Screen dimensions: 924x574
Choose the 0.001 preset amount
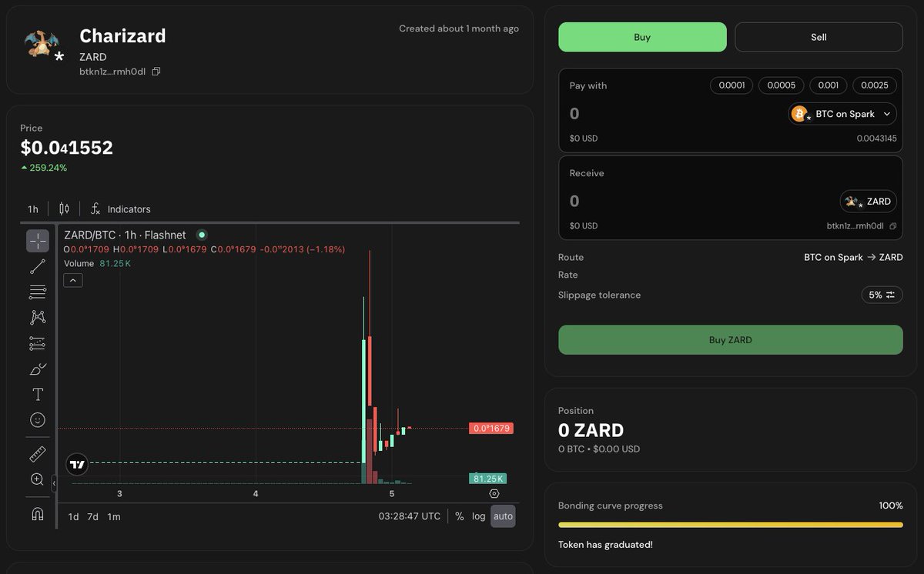tap(829, 85)
